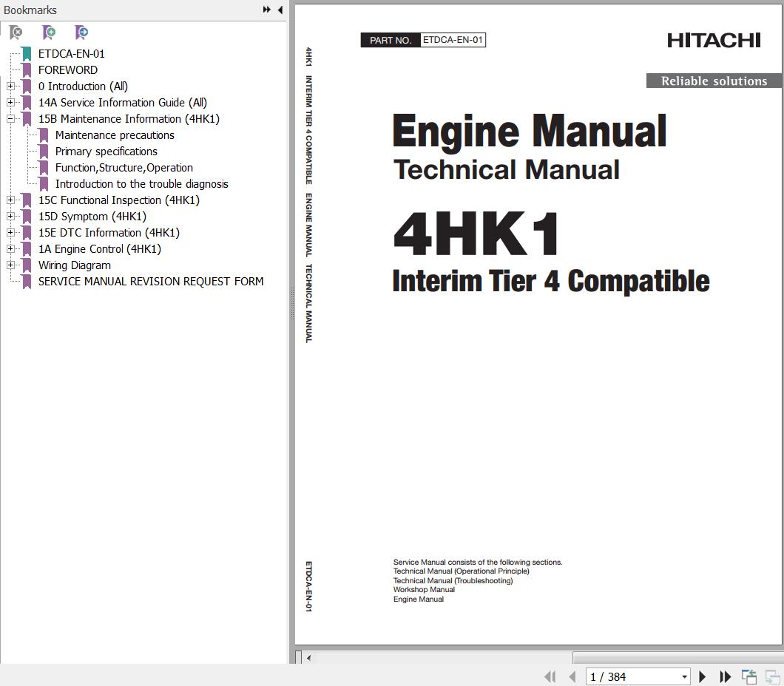Expand the Wiring Diagram bookmark
The image size is (784, 686).
(x=10, y=265)
